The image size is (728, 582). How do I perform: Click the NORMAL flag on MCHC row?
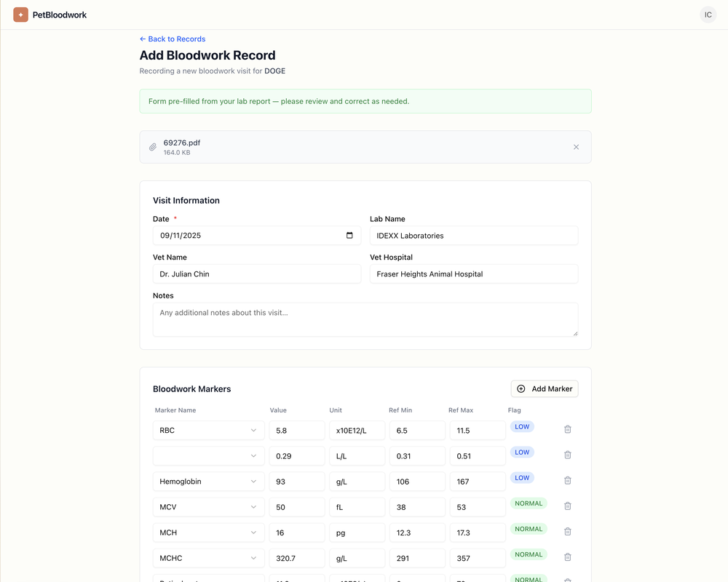click(529, 554)
